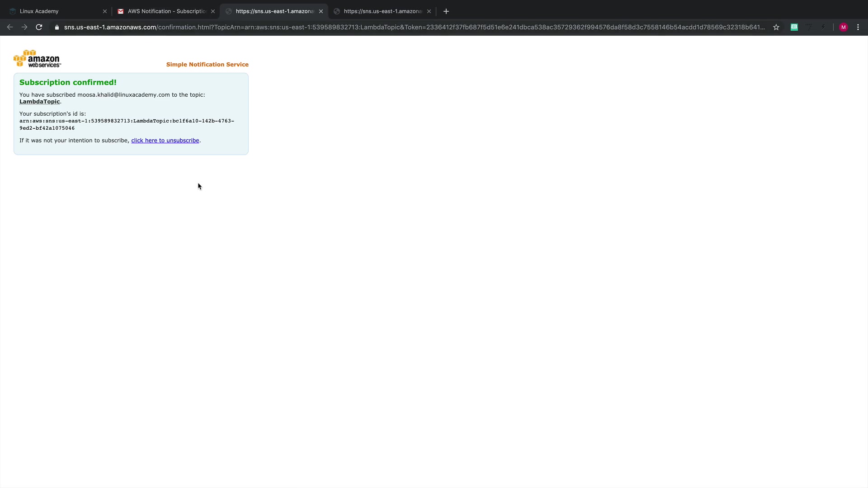Viewport: 868px width, 488px height.
Task: Open the Chrome three-dot menu
Action: tap(858, 27)
